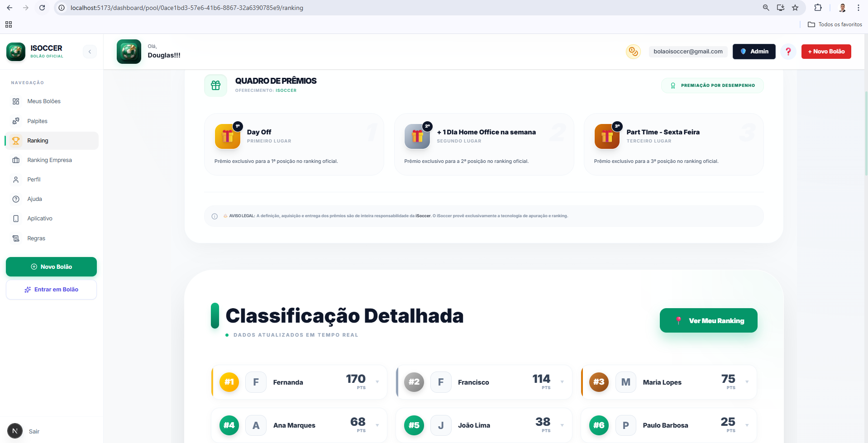This screenshot has height=443, width=868.
Task: Open Meus Bolões in the navigation
Action: click(44, 101)
